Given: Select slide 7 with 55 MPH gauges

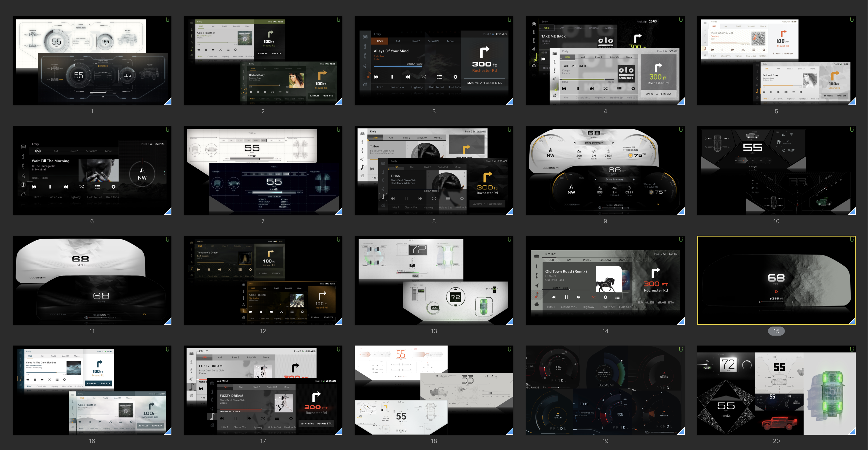Looking at the screenshot, I should pos(263,170).
